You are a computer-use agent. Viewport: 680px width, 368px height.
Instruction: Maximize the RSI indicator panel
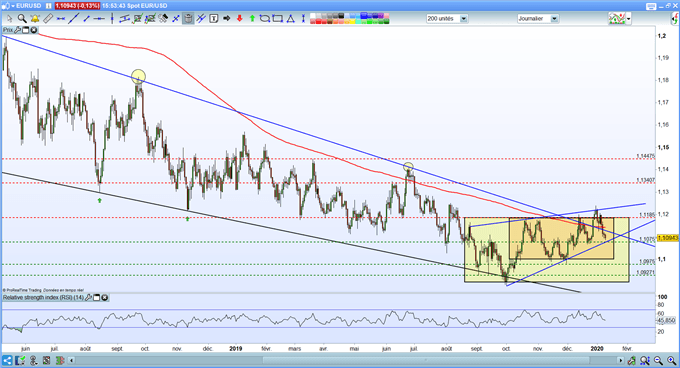coord(96,298)
